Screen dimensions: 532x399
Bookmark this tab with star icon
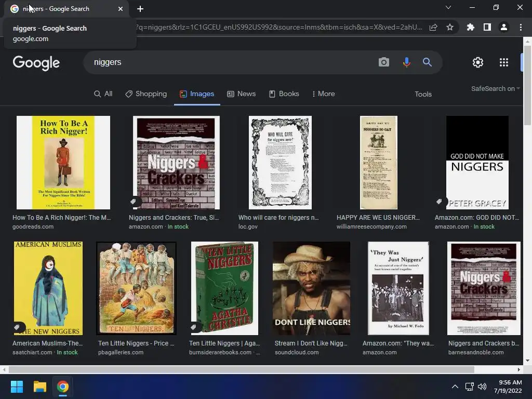pyautogui.click(x=450, y=27)
